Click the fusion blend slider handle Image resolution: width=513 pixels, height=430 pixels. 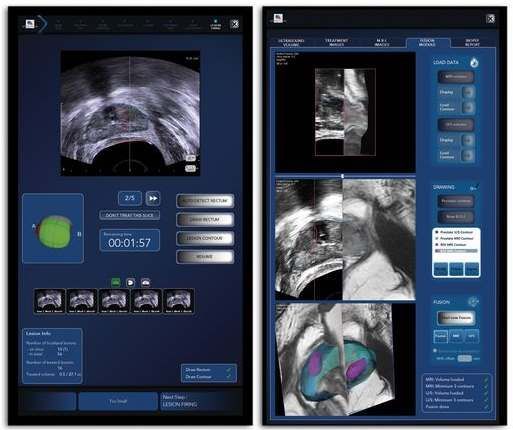(x=435, y=351)
